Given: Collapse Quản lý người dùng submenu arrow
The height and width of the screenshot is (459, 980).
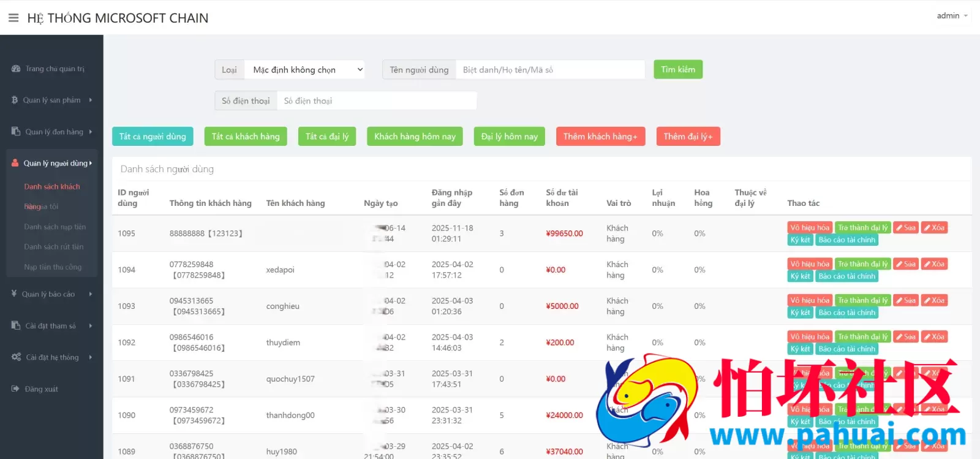Looking at the screenshot, I should click(91, 163).
